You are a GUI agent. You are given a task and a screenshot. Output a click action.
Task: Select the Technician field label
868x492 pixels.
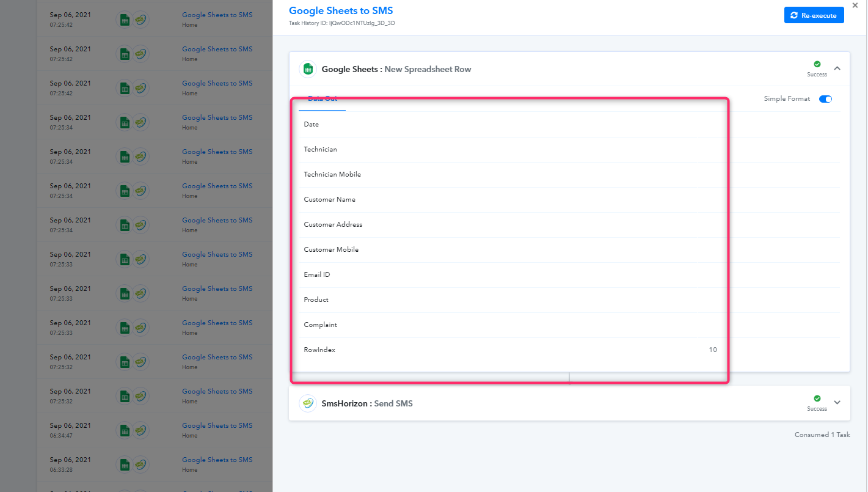(320, 150)
